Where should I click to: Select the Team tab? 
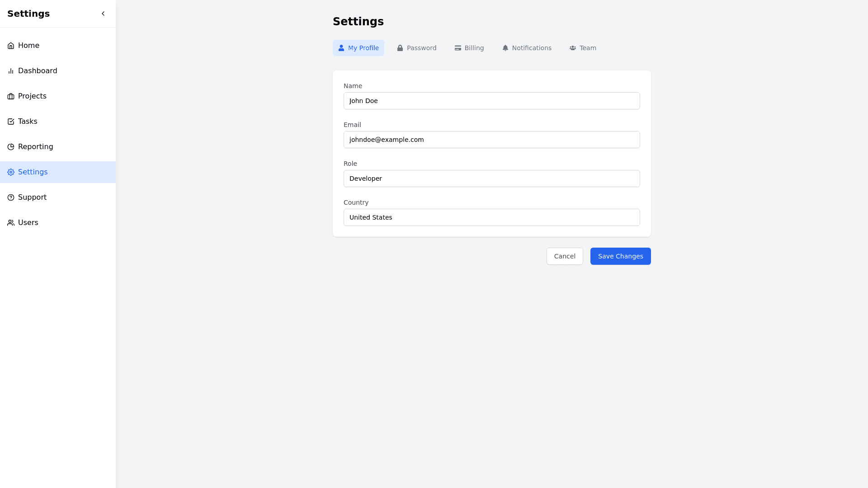[x=583, y=48]
